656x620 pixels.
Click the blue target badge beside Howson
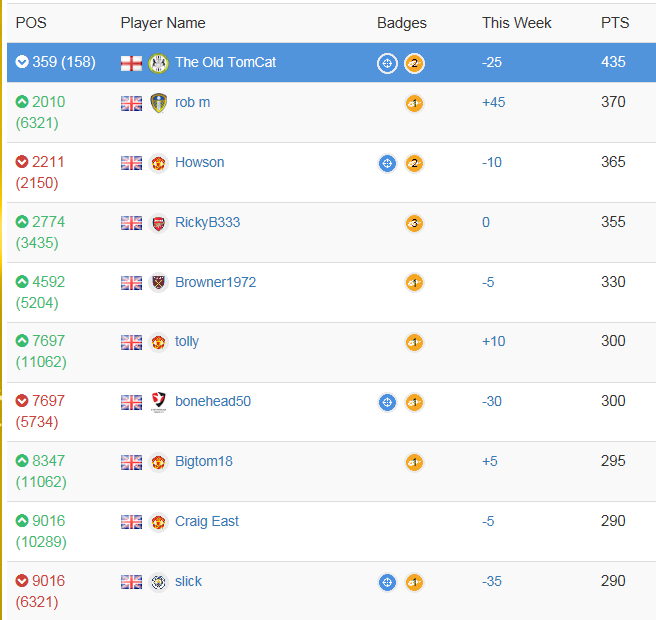point(387,163)
